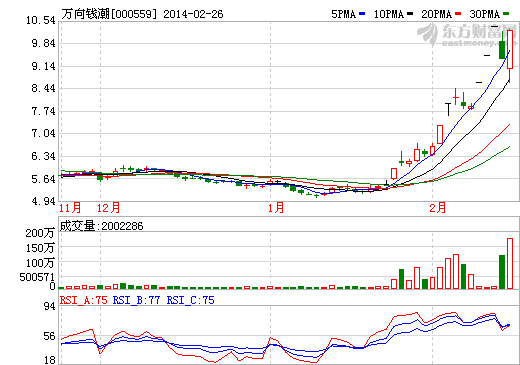This screenshot has width=520, height=365.
Task: Click the date 2014-02-26 in the header
Action: [x=193, y=14]
